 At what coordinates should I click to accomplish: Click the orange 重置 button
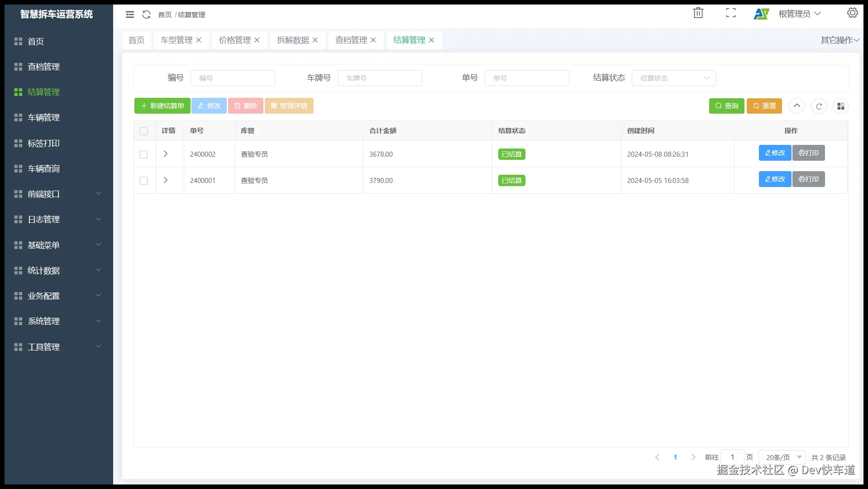764,106
